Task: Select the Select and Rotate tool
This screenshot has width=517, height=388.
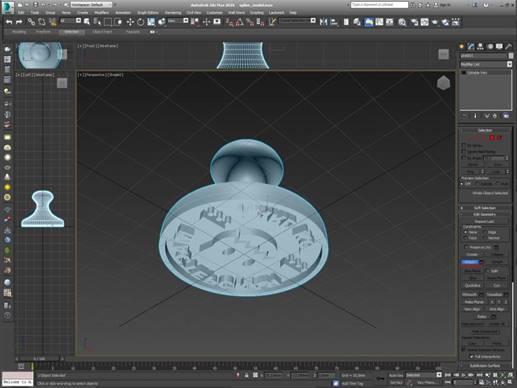Action: (141, 22)
